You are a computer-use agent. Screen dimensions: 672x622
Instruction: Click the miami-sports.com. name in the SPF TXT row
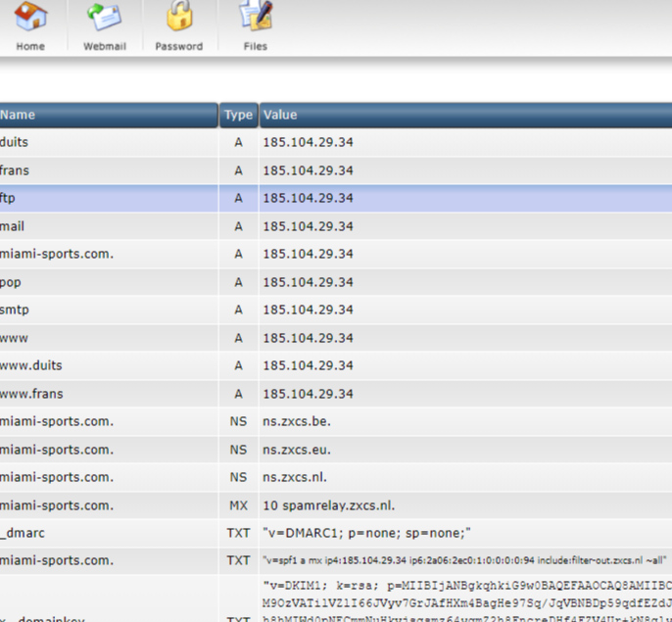coord(57,560)
